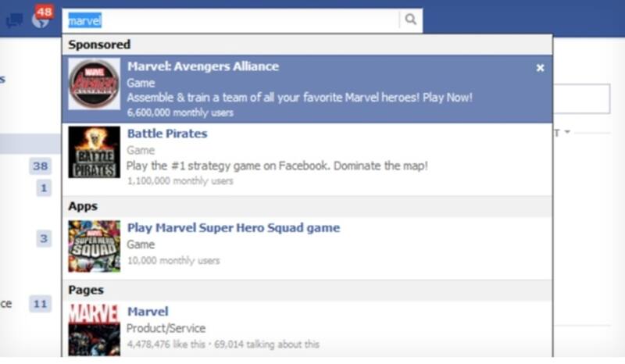This screenshot has height=364, width=625.
Task: Open the Marvel: Avengers Alliance title link
Action: click(x=203, y=67)
